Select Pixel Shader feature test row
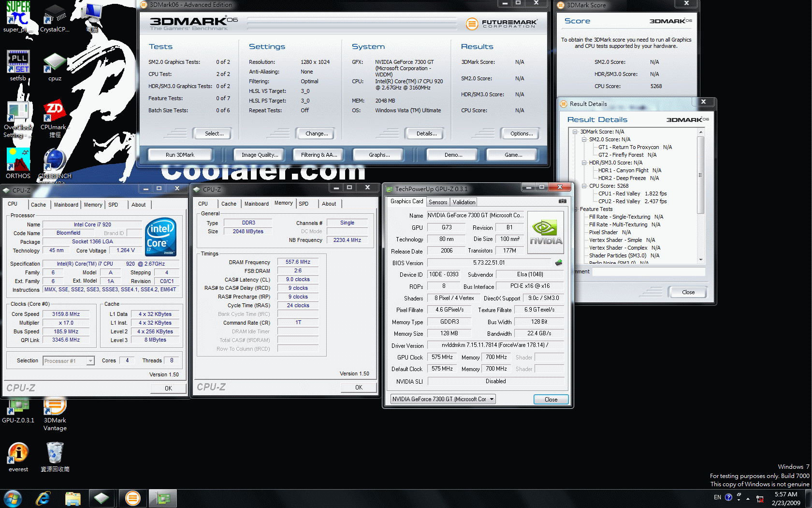812x508 pixels. 610,232
